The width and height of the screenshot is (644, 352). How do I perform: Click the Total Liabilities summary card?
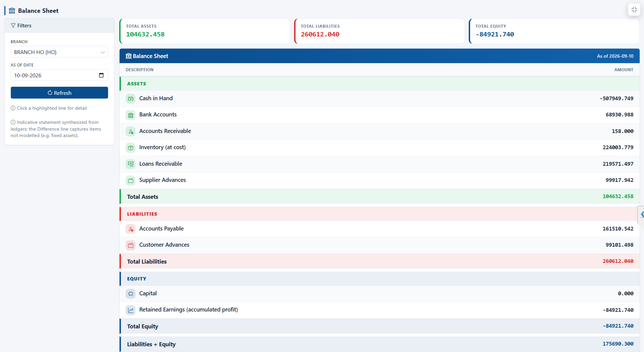point(380,31)
